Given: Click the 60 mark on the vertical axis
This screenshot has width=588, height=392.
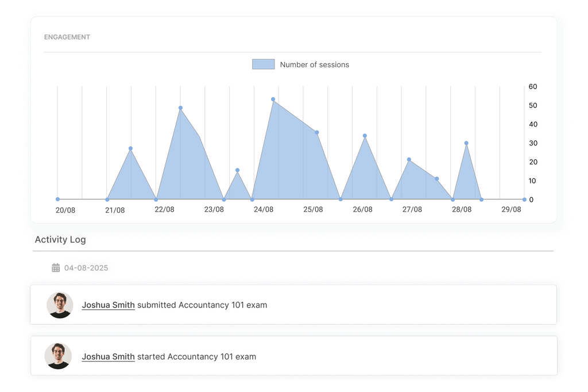Looking at the screenshot, I should coord(533,86).
